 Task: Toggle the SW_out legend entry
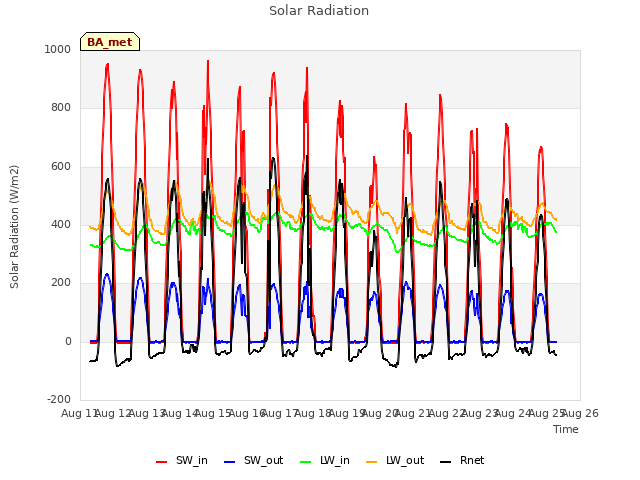click(253, 461)
